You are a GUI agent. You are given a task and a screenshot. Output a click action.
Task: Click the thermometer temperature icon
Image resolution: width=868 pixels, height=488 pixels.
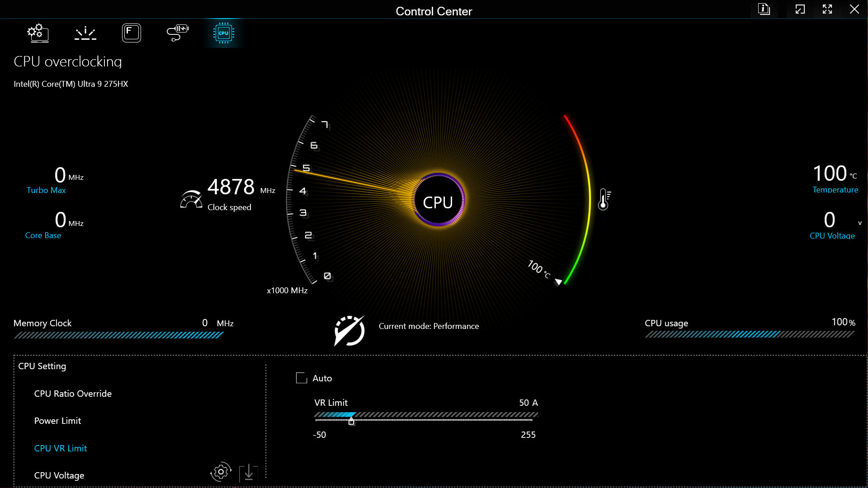(x=604, y=200)
